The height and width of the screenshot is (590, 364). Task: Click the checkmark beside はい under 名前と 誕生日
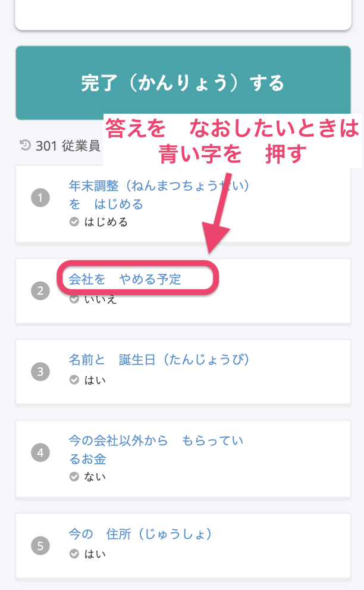[74, 379]
